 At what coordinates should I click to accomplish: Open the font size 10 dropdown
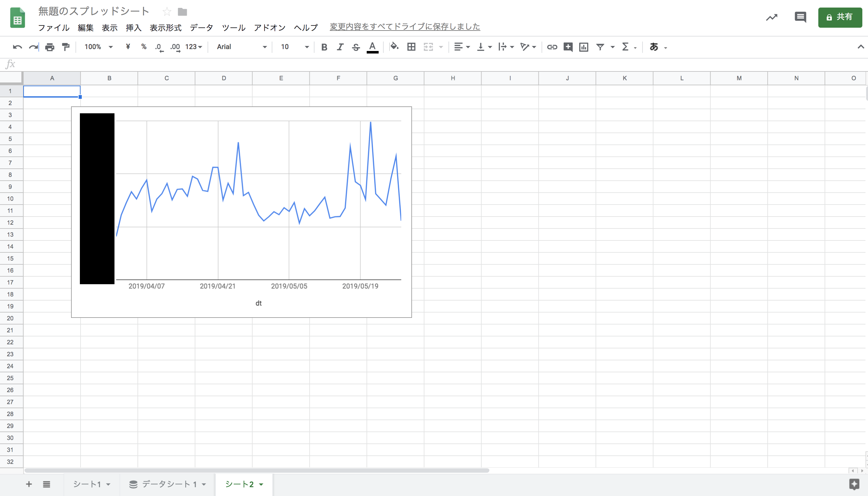[x=295, y=47]
